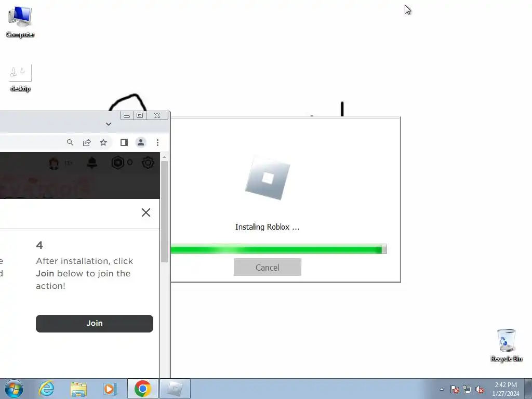
Task: Open Action Center flag icon in tray
Action: [x=455, y=389]
